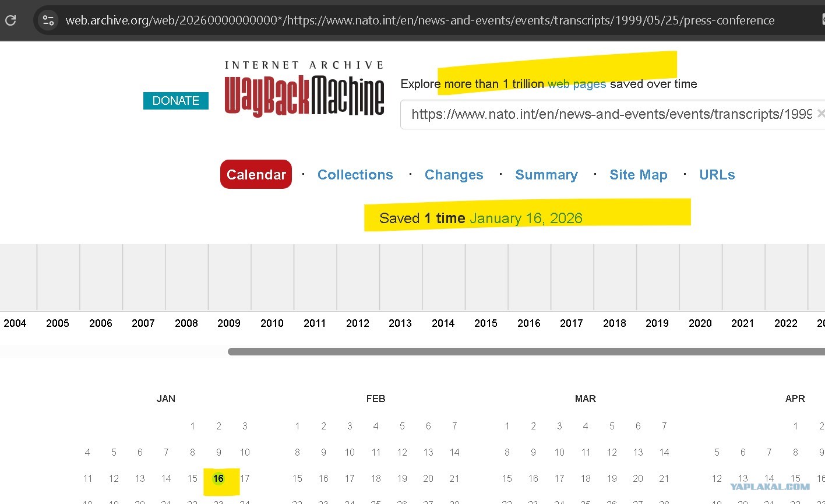Clear the Wayback search field with X
Viewport: 825px width, 504px height.
coord(820,114)
